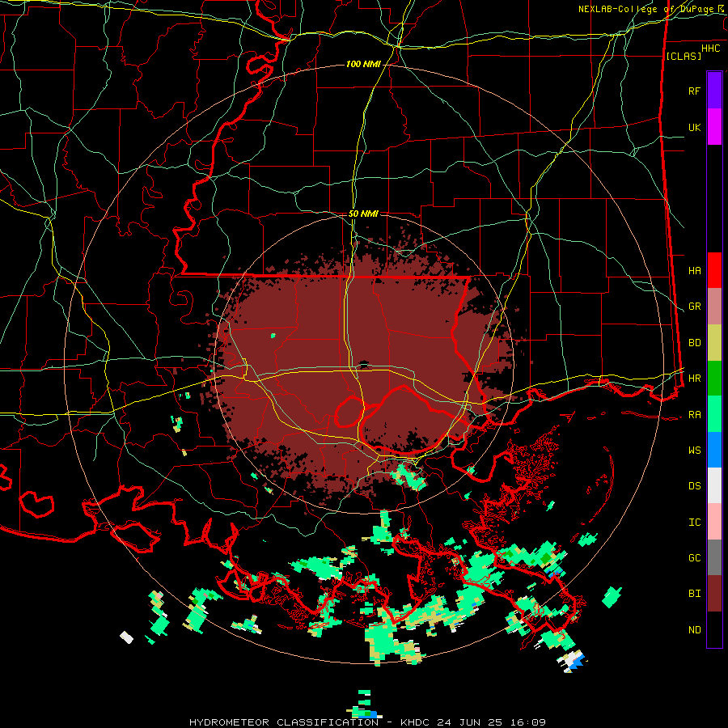The image size is (728, 728).
Task: Click the brown BI legend swatch
Action: 714,594
